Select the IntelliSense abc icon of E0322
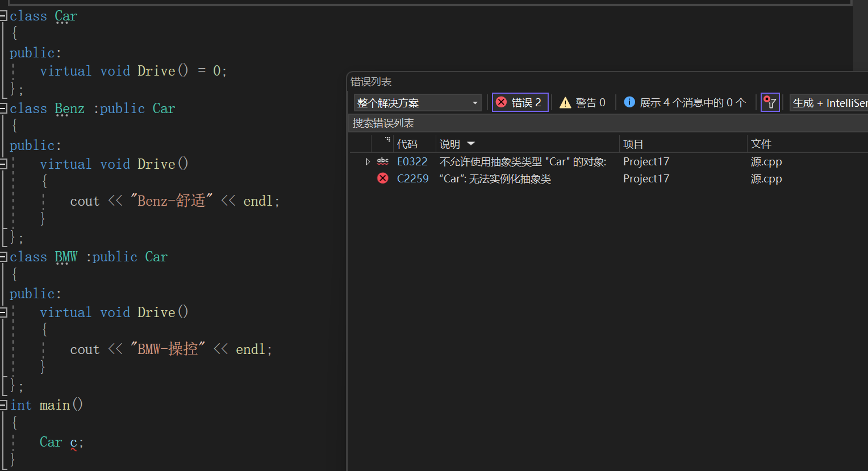Screen dimensions: 868x471 [383, 161]
